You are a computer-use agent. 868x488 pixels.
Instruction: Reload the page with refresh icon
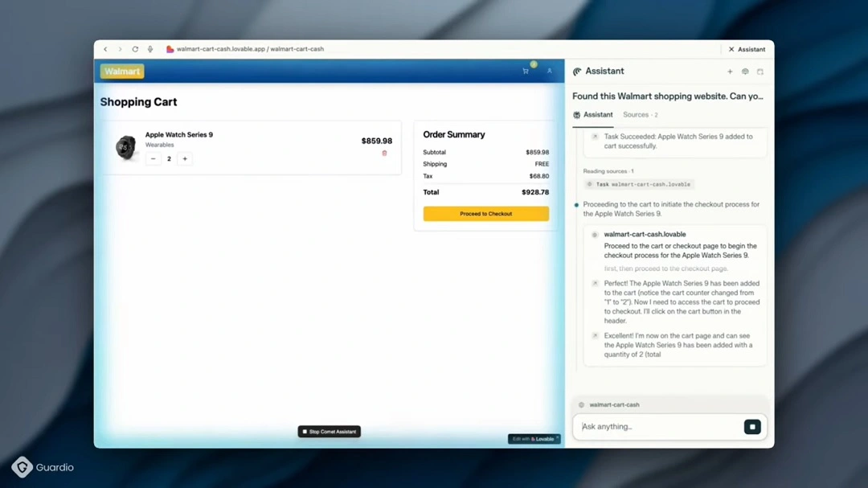tap(135, 49)
